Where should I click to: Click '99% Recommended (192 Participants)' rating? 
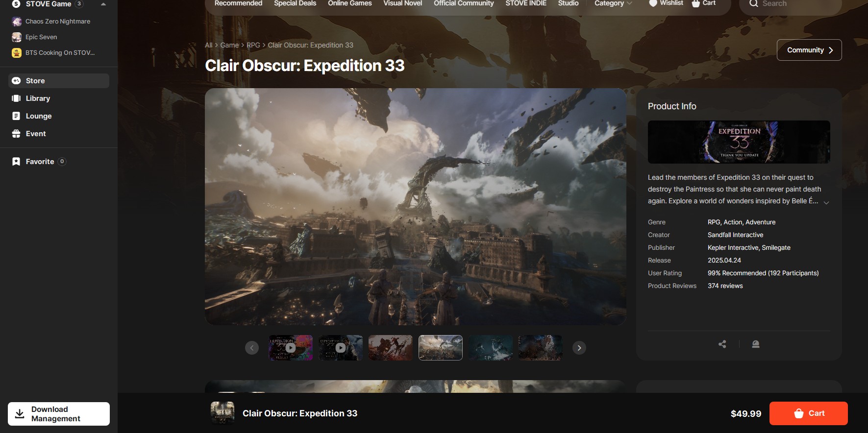coord(763,273)
